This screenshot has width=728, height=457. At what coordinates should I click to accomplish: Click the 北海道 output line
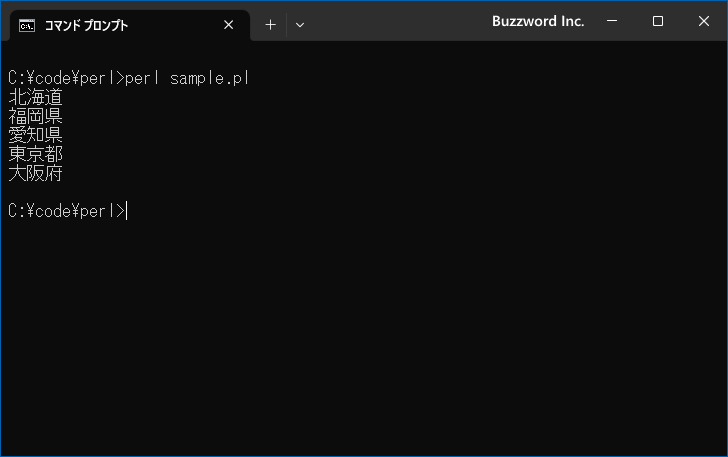pos(35,97)
